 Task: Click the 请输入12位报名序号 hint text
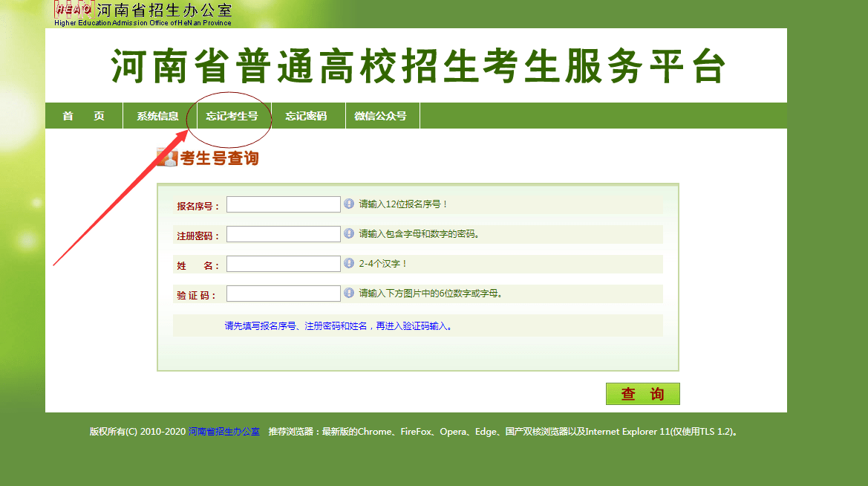pyautogui.click(x=403, y=204)
